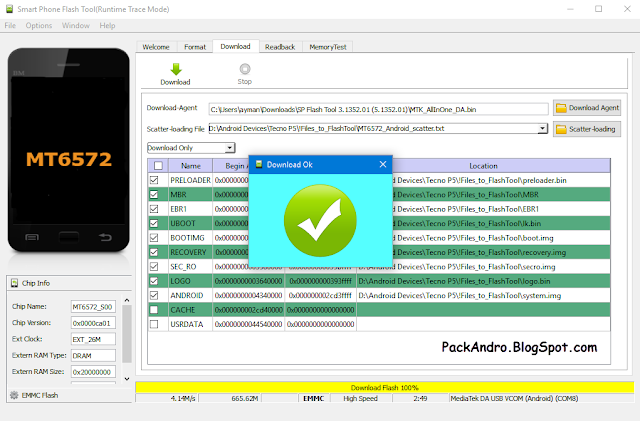Click the 2:49 elapsed time status entry
Viewport: 640px width, 421px height.
(x=420, y=398)
